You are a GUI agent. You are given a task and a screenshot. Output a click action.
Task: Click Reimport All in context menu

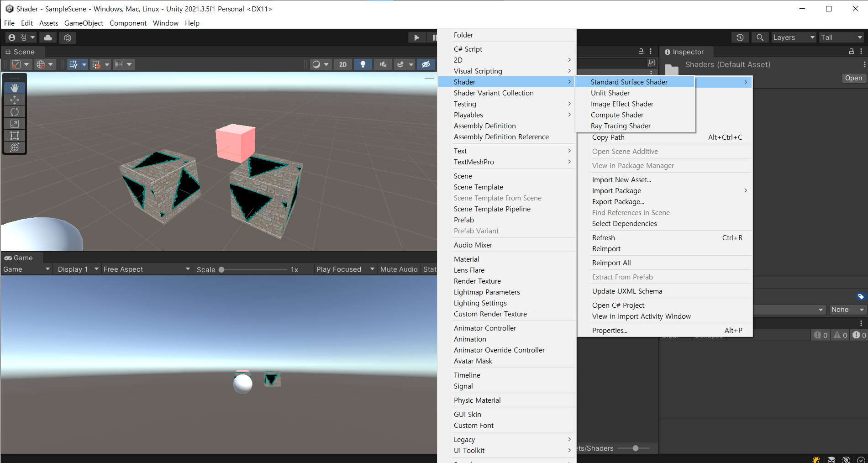tap(664, 263)
